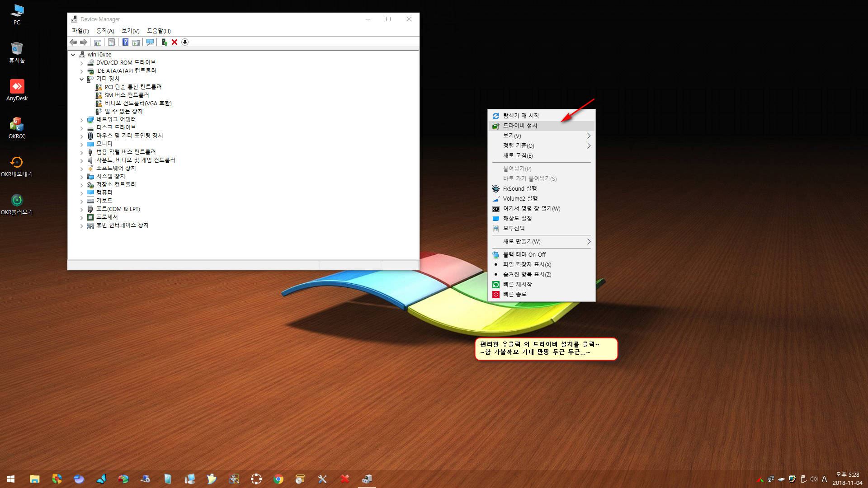Expand 디스크 드라이브 category
Viewport: 868px width, 488px height.
82,128
